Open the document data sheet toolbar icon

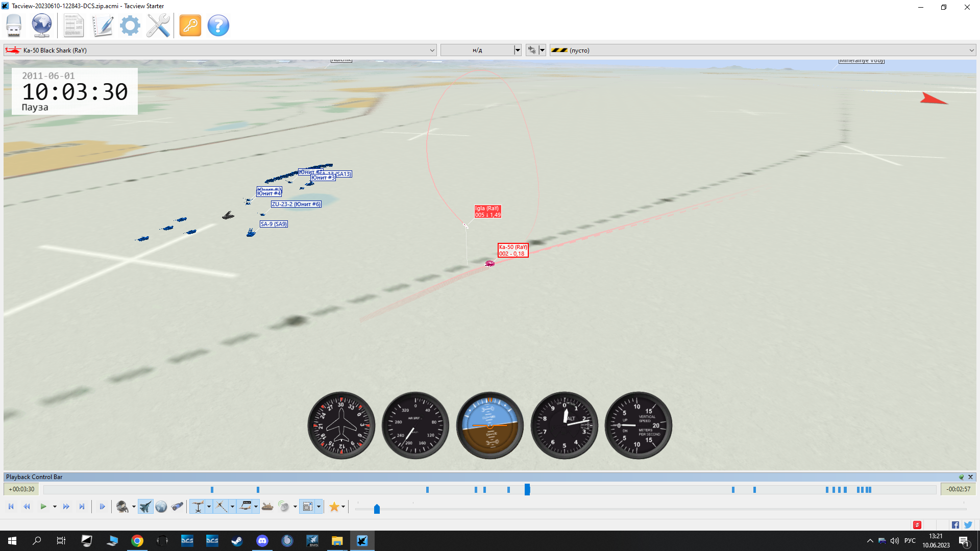(73, 26)
